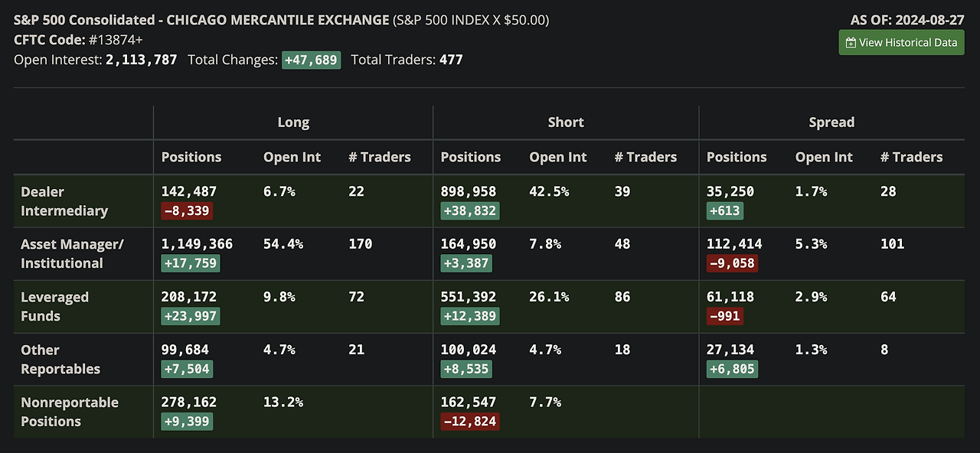
Task: Select the Spread column group header
Action: coord(831,122)
